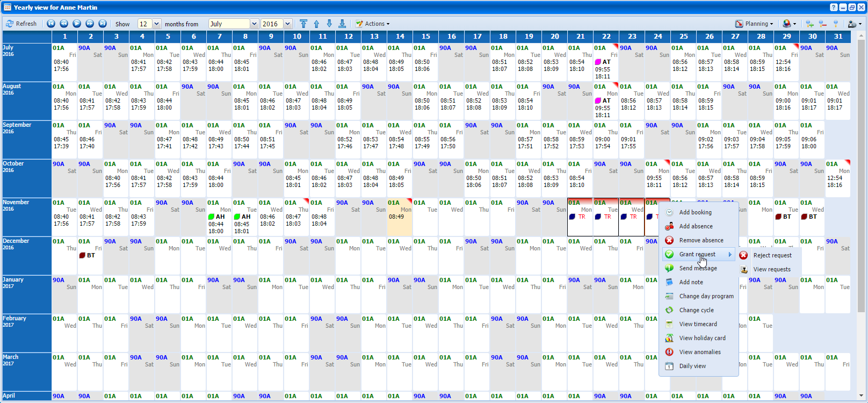The image size is (868, 403).
Task: Click the Refresh button in the toolbar
Action: click(x=21, y=24)
